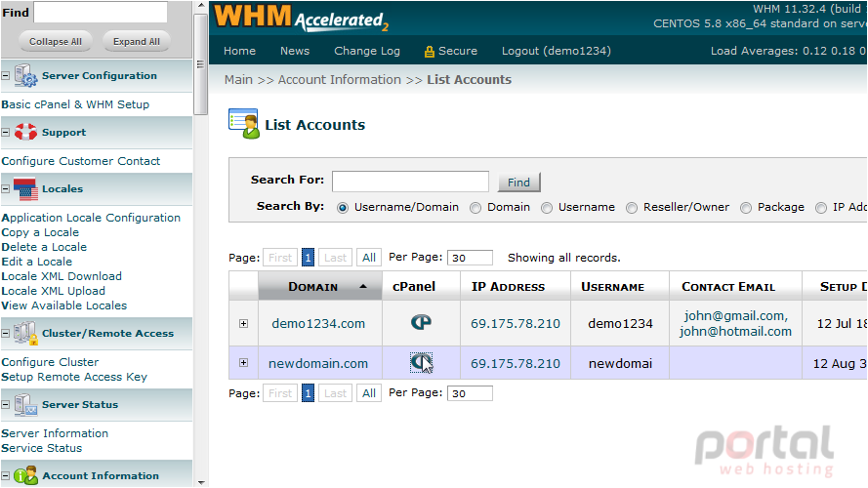The height and width of the screenshot is (488, 868).
Task: Click the Support lifebuoy icon
Action: click(x=25, y=132)
